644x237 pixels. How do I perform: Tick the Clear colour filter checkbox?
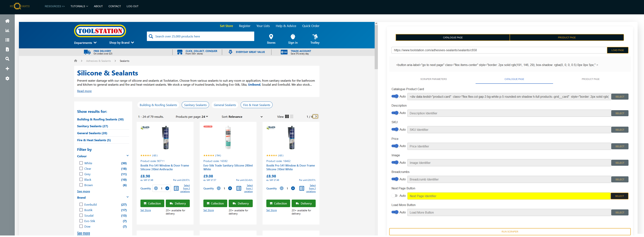(81, 169)
